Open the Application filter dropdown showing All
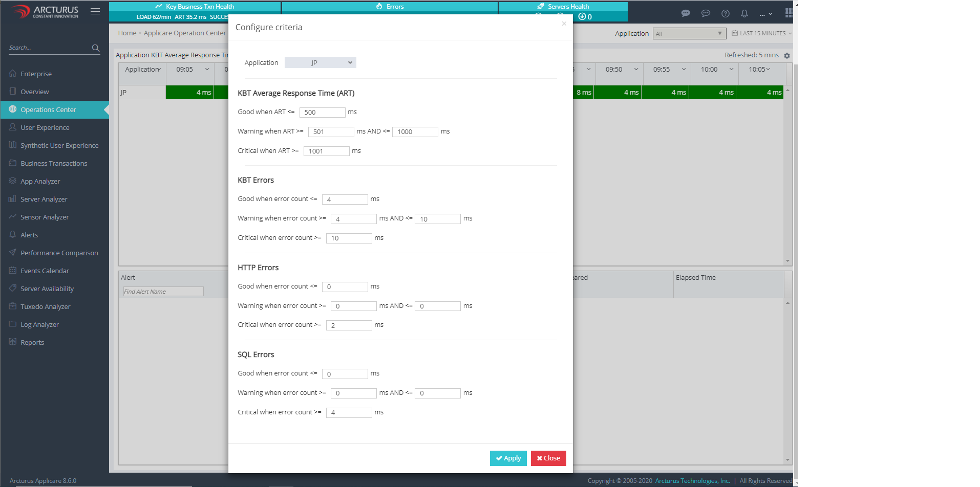The width and height of the screenshot is (980, 487). point(689,34)
